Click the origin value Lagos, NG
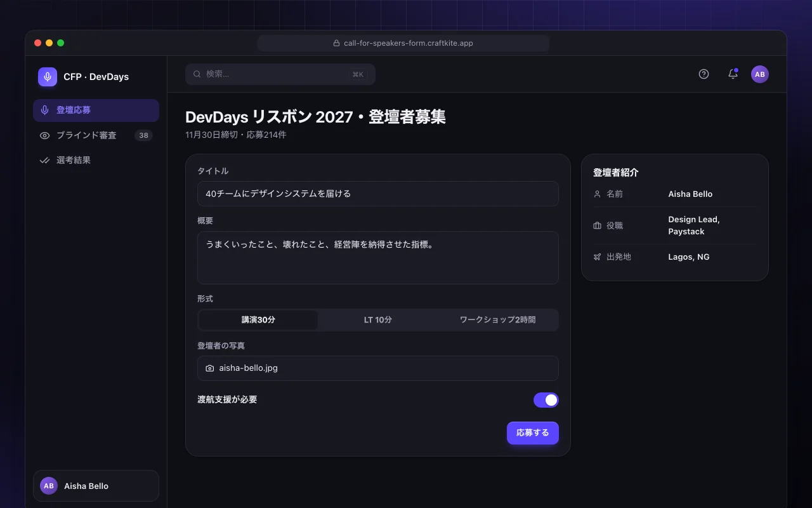Viewport: 812px width, 508px height. click(x=689, y=257)
